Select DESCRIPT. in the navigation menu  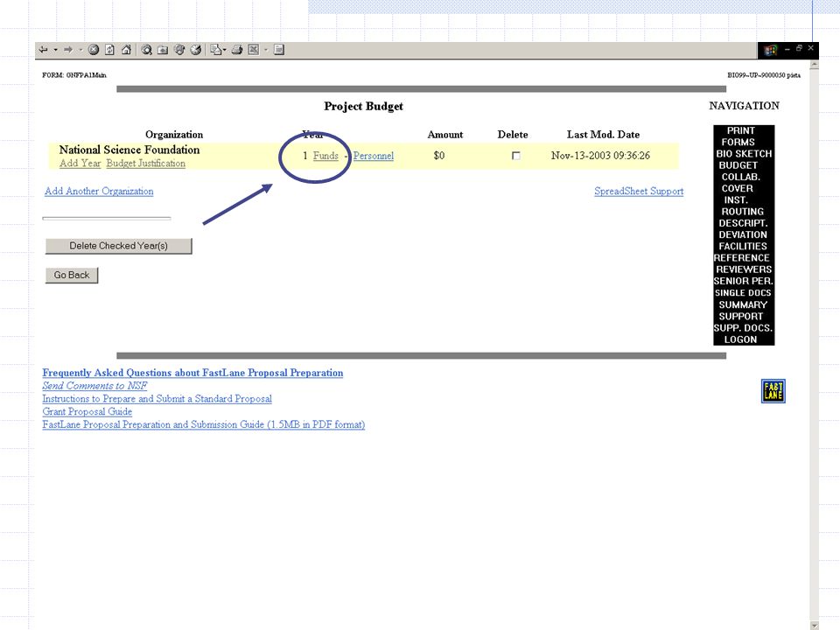743,223
